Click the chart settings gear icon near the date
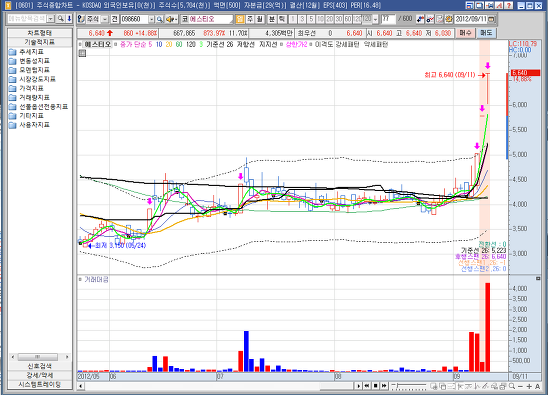548x395 pixels. [x=449, y=19]
